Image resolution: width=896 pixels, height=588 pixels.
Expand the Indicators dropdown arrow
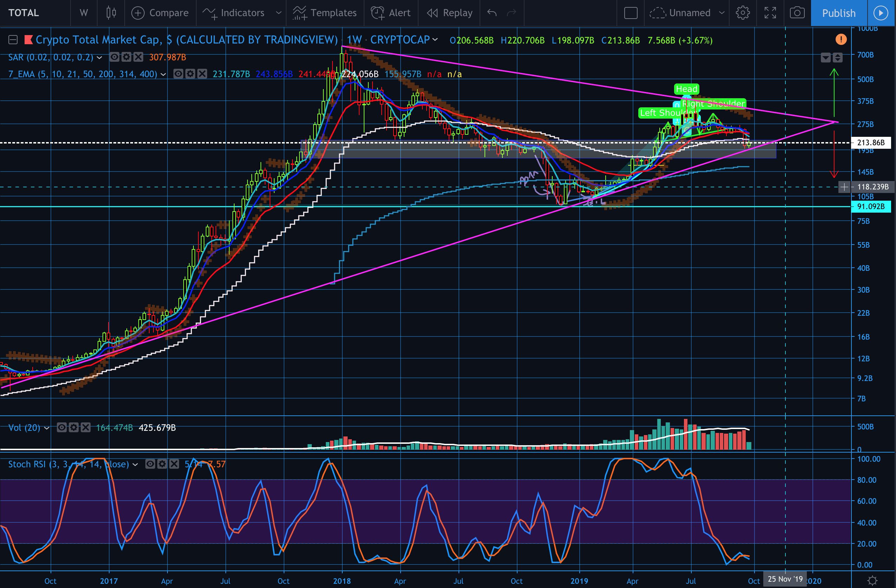pyautogui.click(x=278, y=13)
